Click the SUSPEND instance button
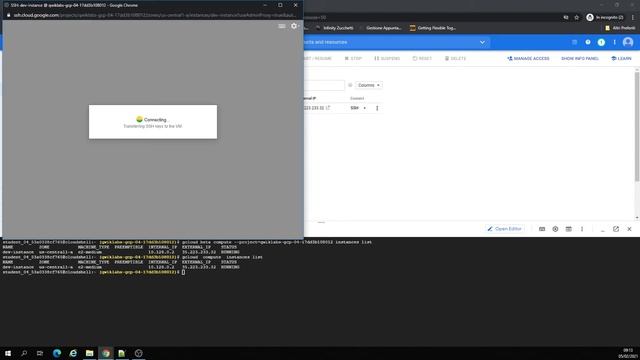 point(387,58)
